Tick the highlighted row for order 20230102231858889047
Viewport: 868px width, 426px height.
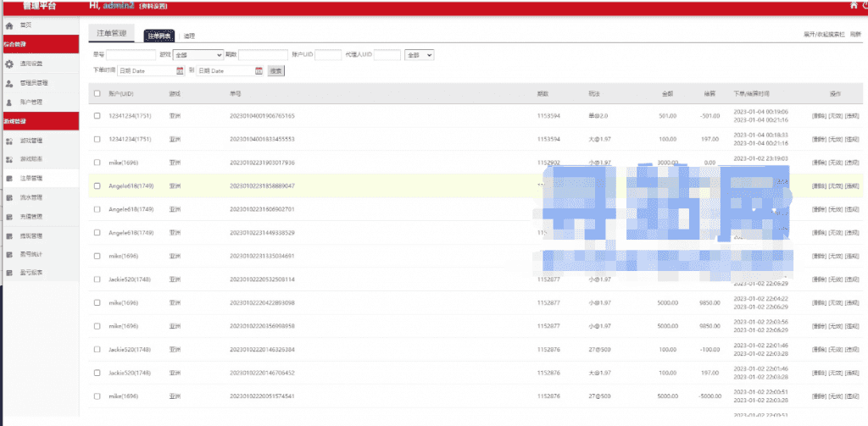point(97,185)
